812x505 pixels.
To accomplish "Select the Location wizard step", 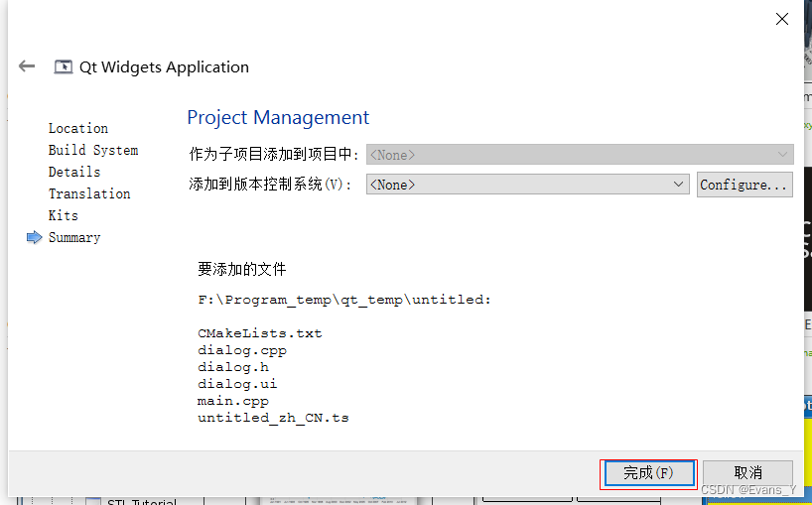I will click(78, 128).
